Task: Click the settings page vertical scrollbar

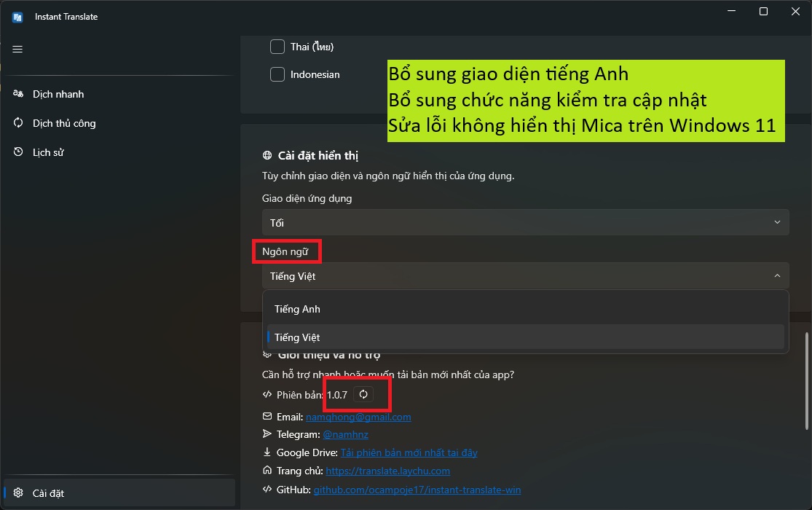Action: (806, 381)
